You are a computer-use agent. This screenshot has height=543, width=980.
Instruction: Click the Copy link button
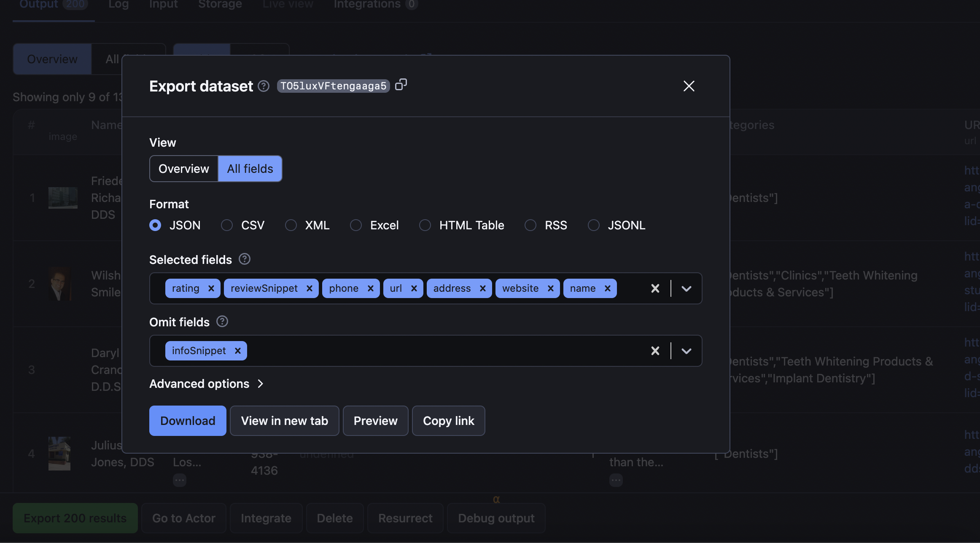pos(448,421)
